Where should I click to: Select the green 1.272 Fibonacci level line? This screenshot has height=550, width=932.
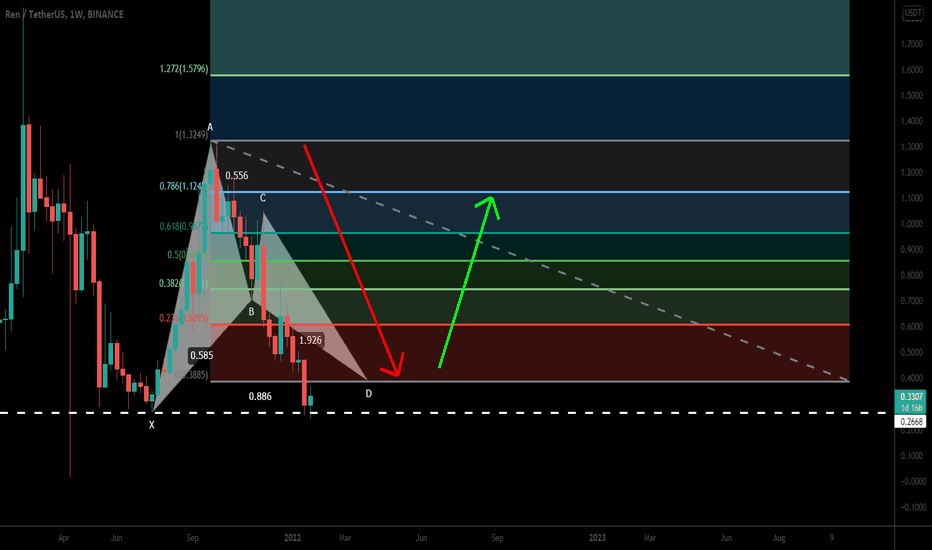pyautogui.click(x=530, y=76)
